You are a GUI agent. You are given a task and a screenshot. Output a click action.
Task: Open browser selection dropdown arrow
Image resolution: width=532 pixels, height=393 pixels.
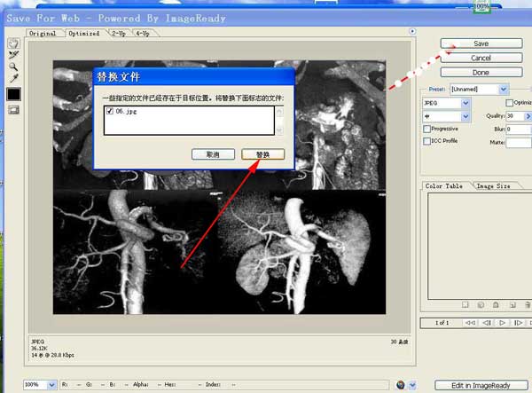tap(412, 385)
